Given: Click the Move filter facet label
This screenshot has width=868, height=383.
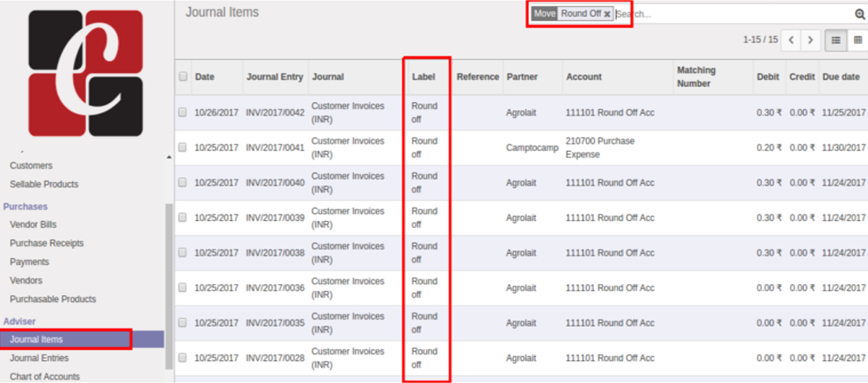Looking at the screenshot, I should [x=545, y=13].
